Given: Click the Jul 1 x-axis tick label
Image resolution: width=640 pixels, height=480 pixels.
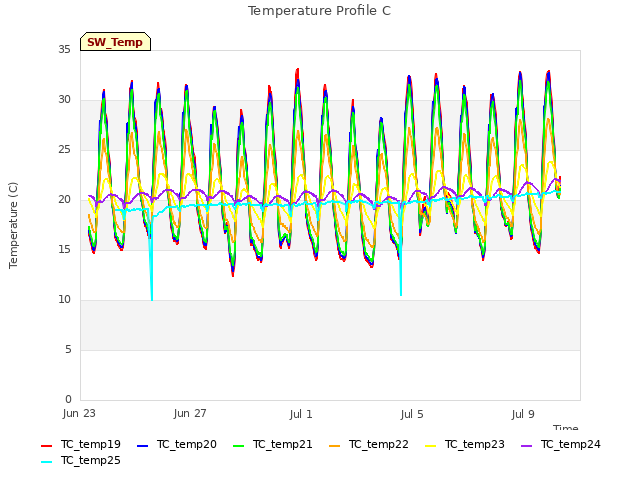Looking at the screenshot, I should pos(301,414).
